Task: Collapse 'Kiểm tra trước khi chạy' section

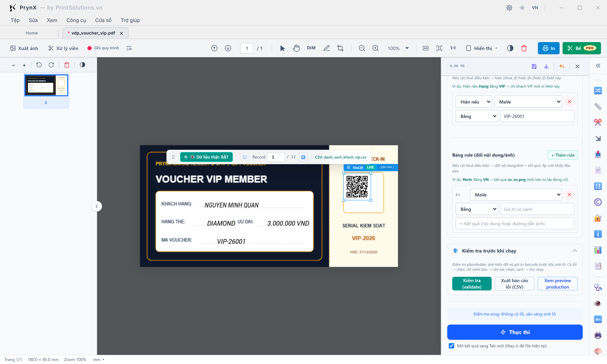Action: point(574,251)
